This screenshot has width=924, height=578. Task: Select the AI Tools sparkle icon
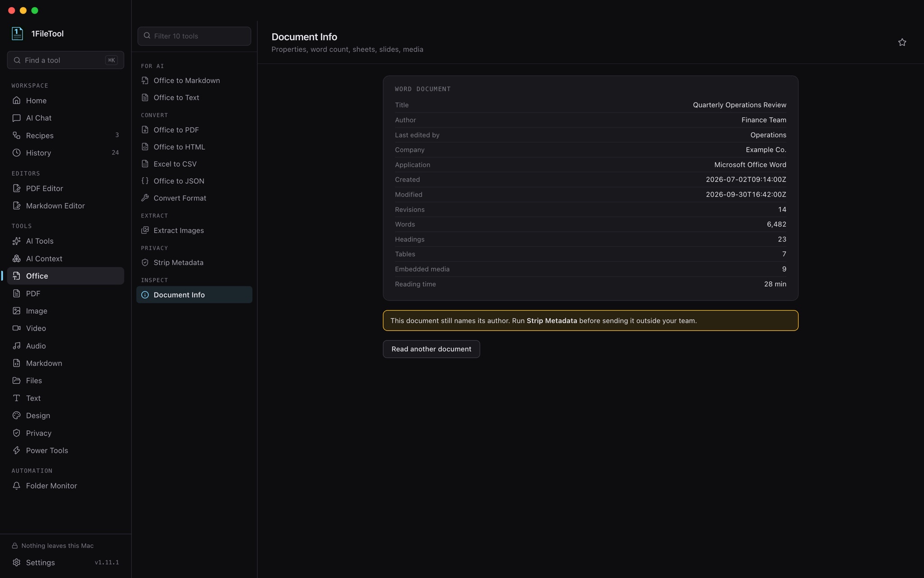pos(17,241)
